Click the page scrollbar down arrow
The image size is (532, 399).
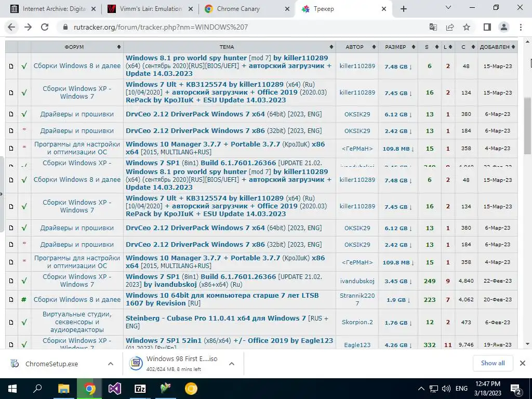(528, 344)
